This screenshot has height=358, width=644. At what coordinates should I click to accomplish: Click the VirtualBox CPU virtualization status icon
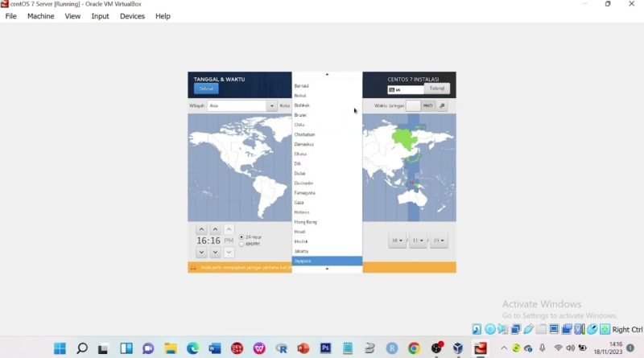coord(580,329)
